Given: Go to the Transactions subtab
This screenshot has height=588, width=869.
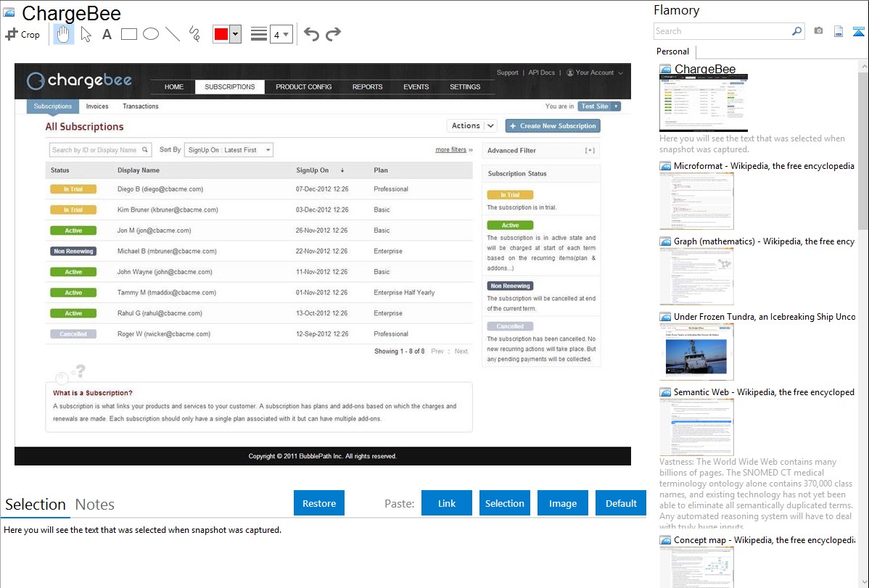Looking at the screenshot, I should pyautogui.click(x=140, y=107).
